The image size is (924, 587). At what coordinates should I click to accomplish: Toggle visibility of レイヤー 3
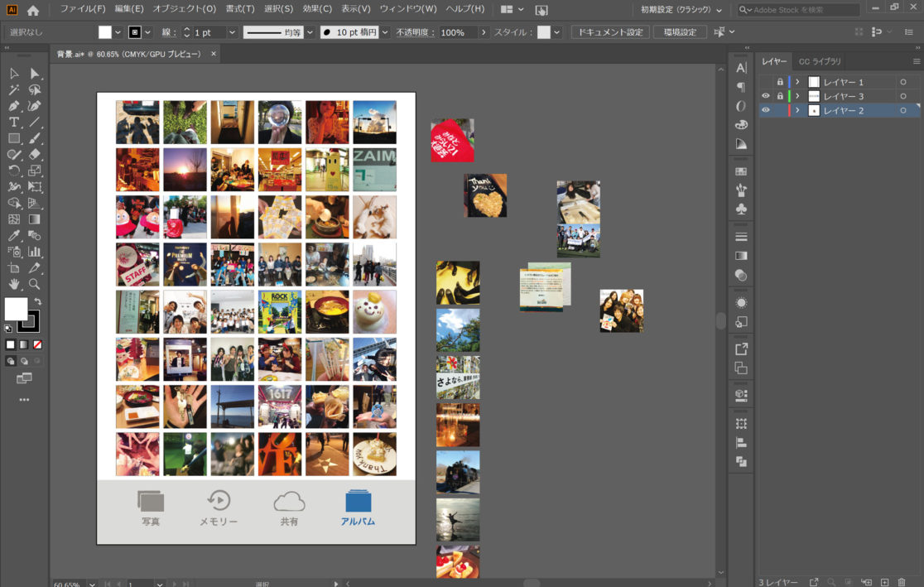(x=766, y=96)
